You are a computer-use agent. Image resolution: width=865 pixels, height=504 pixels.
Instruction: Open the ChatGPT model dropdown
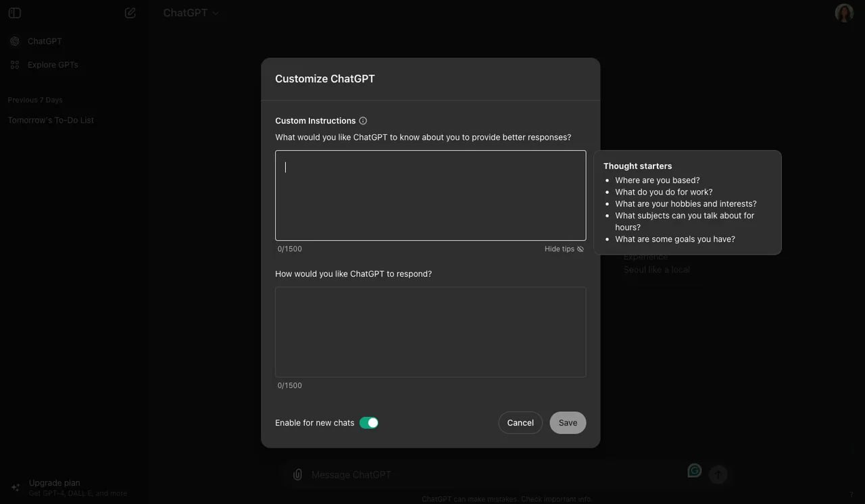pyautogui.click(x=191, y=13)
